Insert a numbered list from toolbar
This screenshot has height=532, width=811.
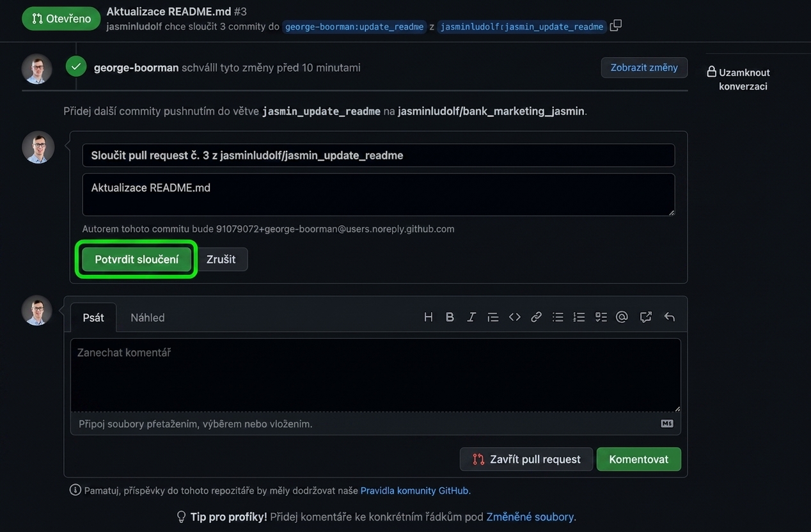(x=579, y=317)
